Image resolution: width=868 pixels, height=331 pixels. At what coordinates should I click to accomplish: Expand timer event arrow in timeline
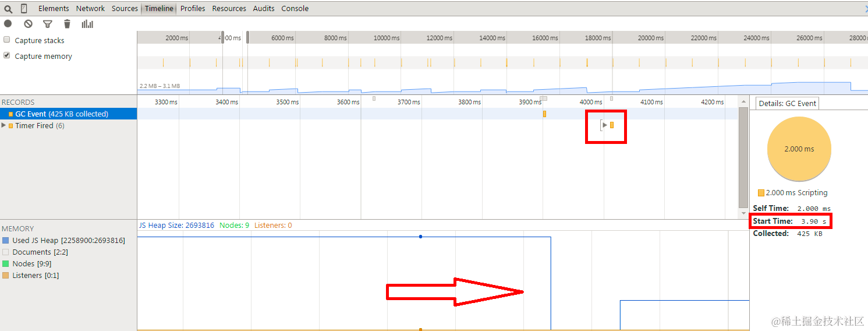(x=605, y=125)
